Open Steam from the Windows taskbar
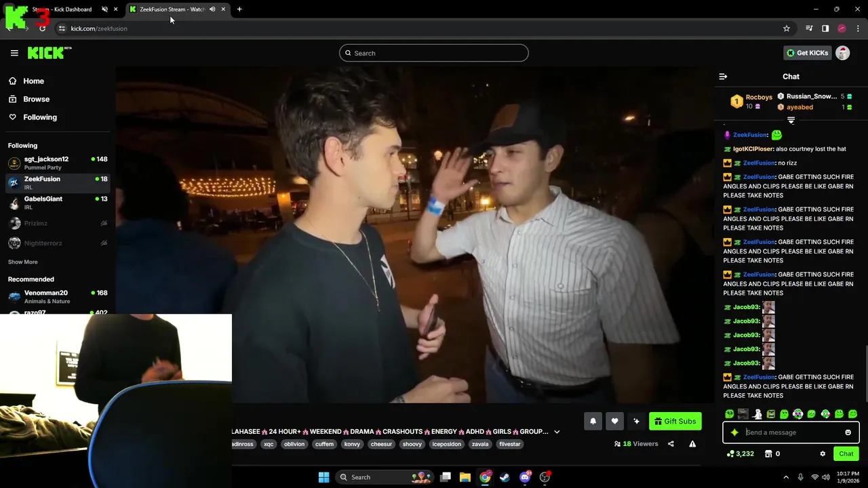Screen dimensions: 868x488 [x=505, y=477]
